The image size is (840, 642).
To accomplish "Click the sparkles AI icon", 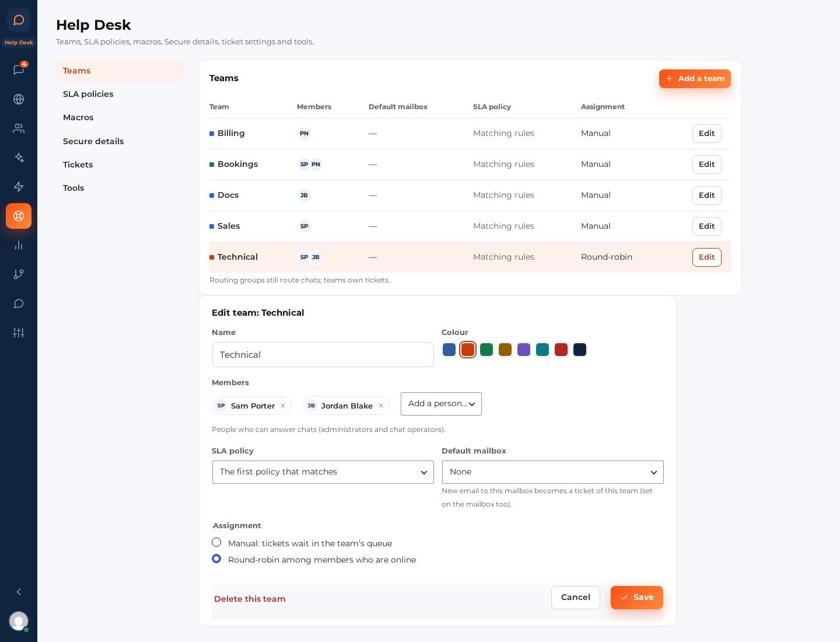I will pyautogui.click(x=19, y=158).
